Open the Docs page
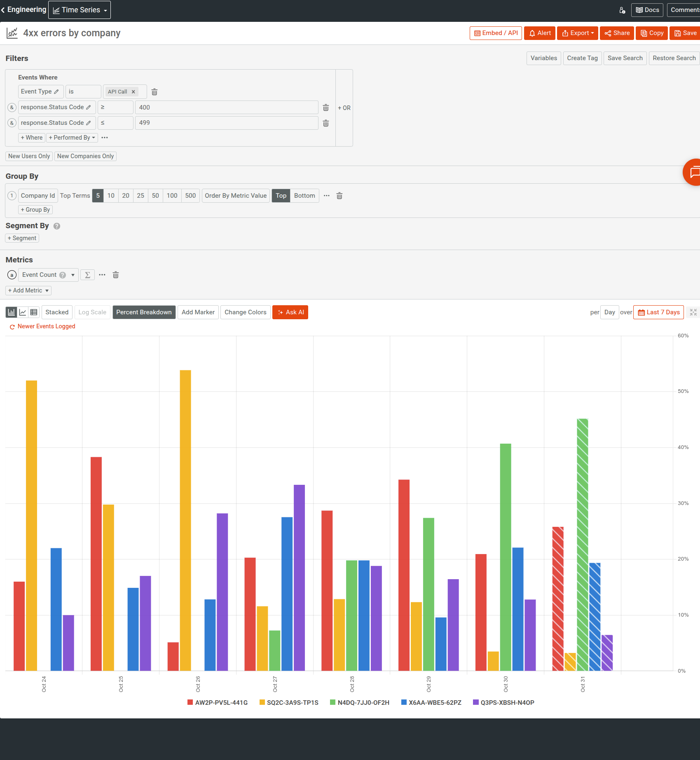The image size is (700, 760). point(647,9)
